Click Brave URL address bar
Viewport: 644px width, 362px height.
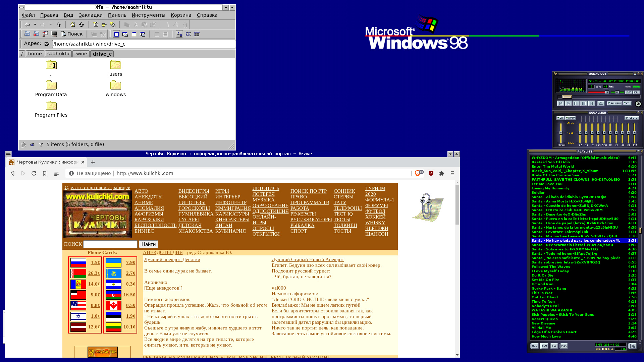click(238, 173)
